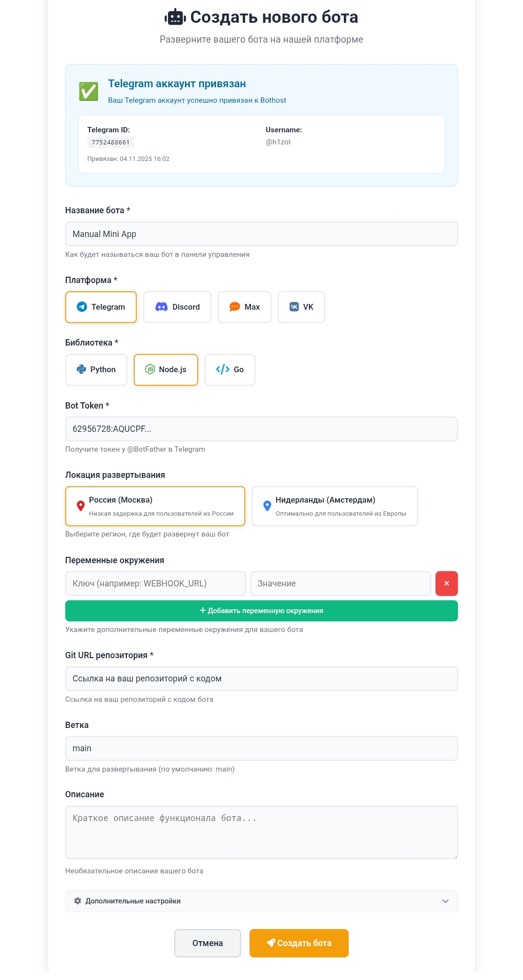This screenshot has width=523, height=980.
Task: Click the Описание description textarea
Action: [261, 832]
